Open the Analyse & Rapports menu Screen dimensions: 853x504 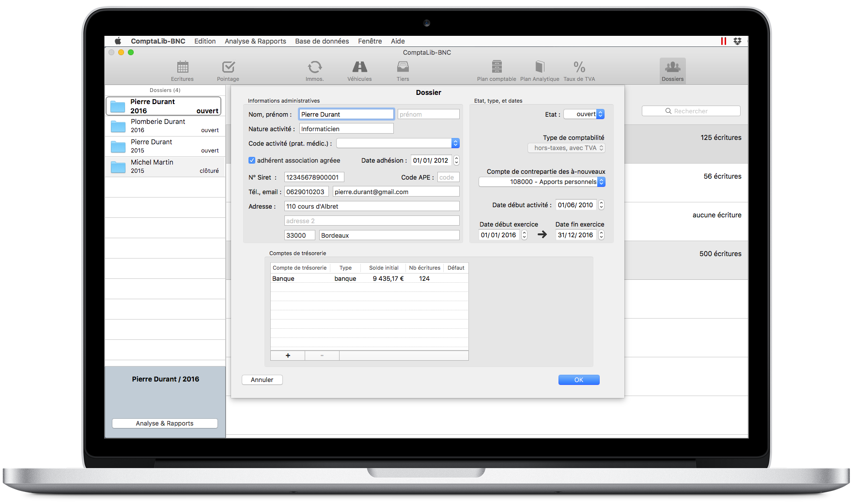click(x=255, y=41)
